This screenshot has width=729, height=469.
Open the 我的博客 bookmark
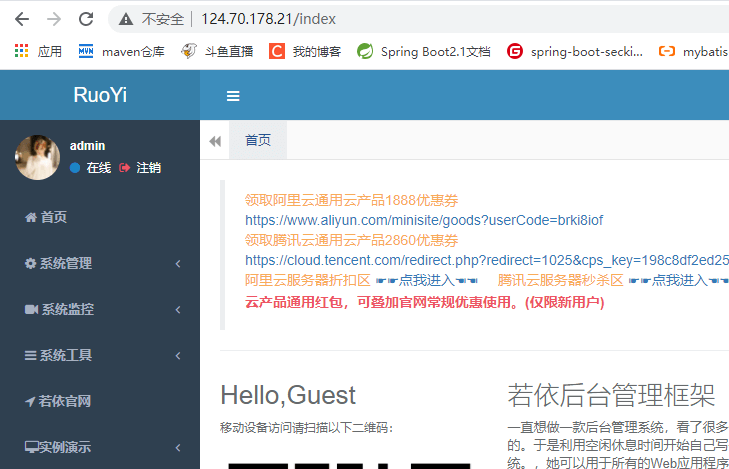[305, 51]
